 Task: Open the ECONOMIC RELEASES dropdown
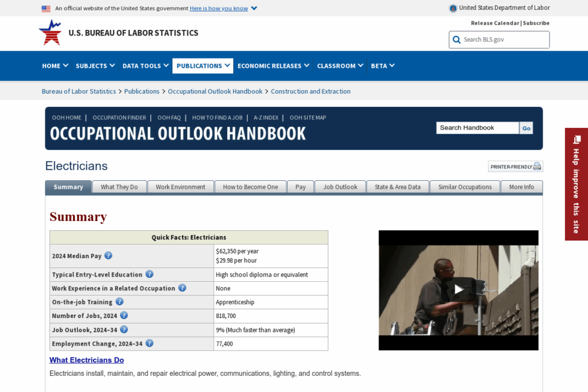pyautogui.click(x=273, y=65)
